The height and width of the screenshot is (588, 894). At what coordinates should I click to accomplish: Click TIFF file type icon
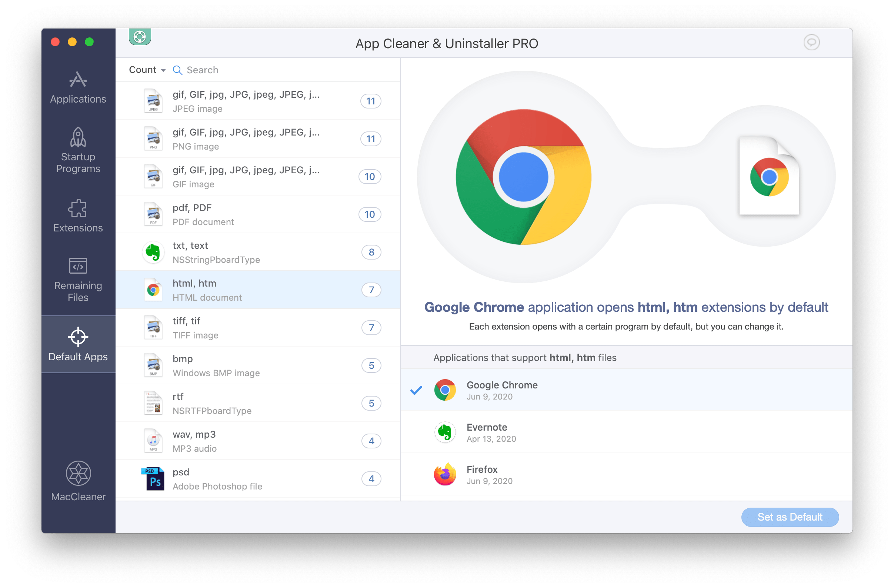(x=153, y=327)
